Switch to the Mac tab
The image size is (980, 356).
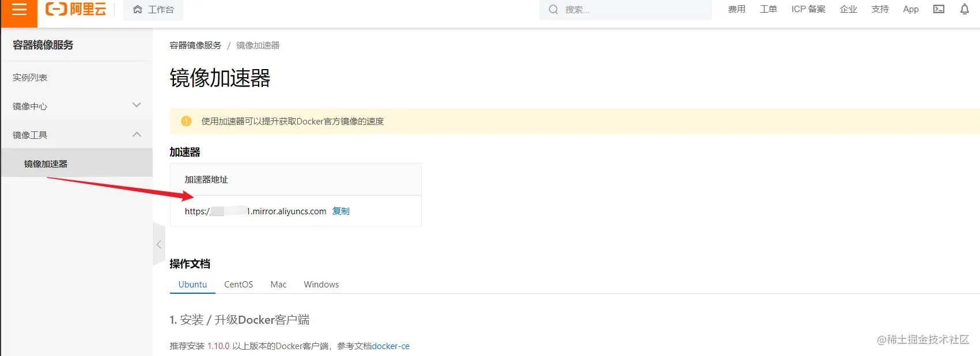coord(278,285)
